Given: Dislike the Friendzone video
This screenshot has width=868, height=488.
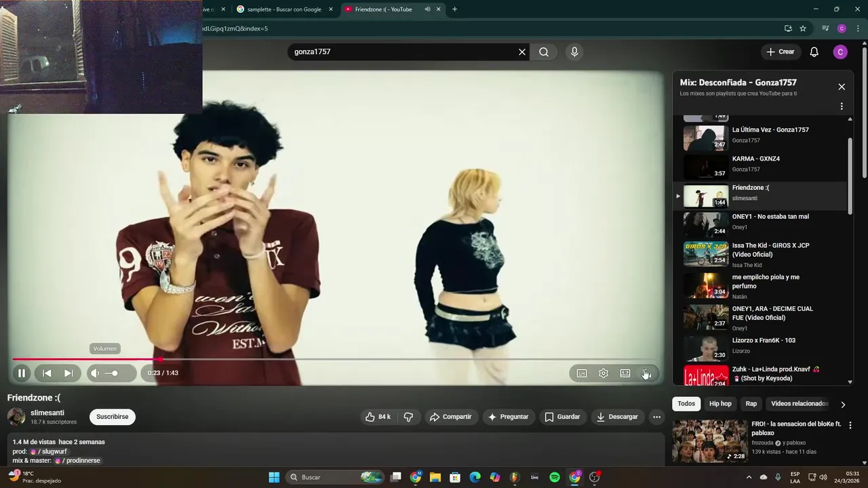Looking at the screenshot, I should (408, 417).
